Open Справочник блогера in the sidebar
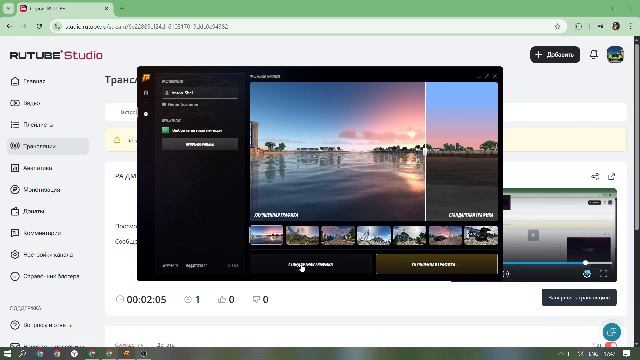 [x=44, y=276]
